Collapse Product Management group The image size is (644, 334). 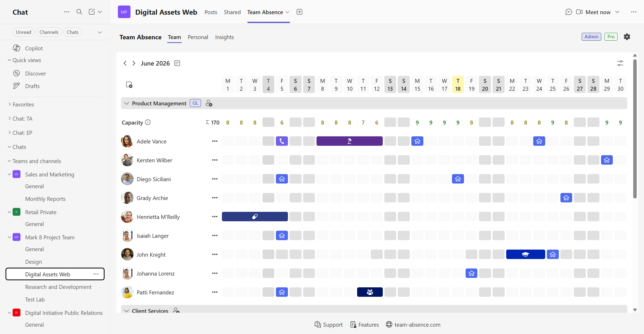click(127, 103)
